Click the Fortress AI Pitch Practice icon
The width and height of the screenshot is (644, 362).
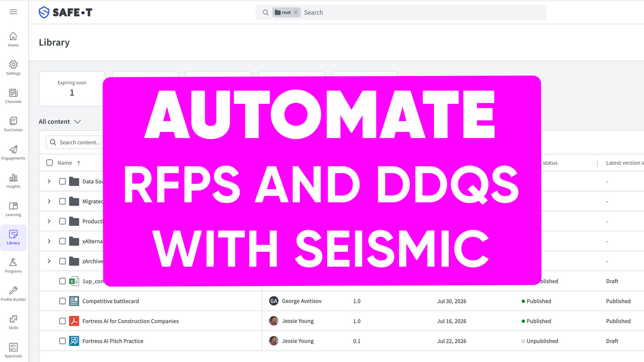74,341
